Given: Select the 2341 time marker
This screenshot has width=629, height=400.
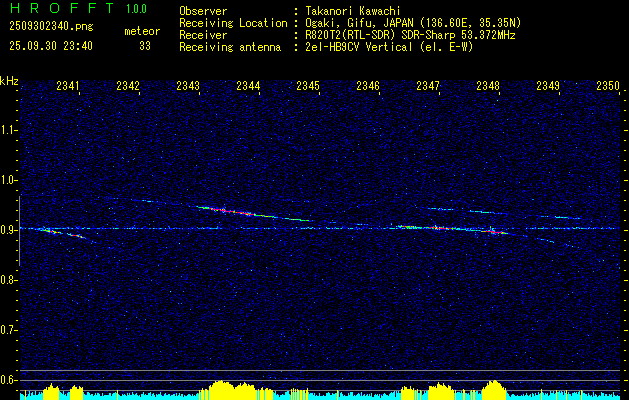Looking at the screenshot, I should click(x=68, y=86).
